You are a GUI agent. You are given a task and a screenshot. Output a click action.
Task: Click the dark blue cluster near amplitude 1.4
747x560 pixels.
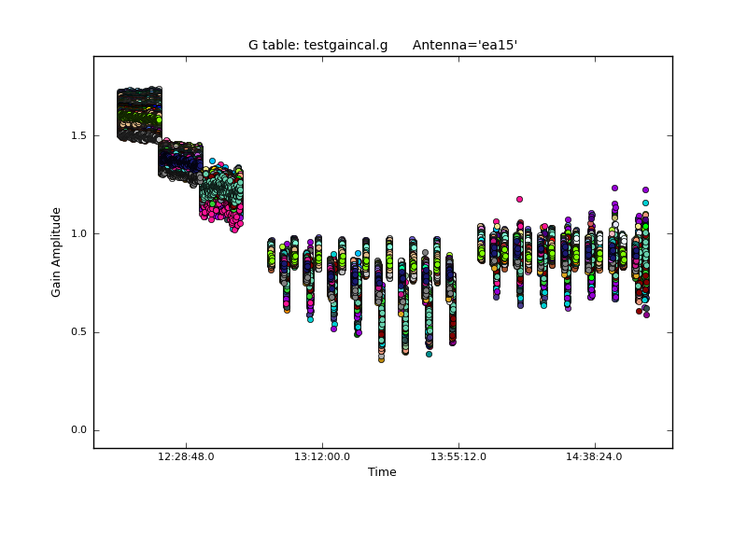(x=180, y=161)
